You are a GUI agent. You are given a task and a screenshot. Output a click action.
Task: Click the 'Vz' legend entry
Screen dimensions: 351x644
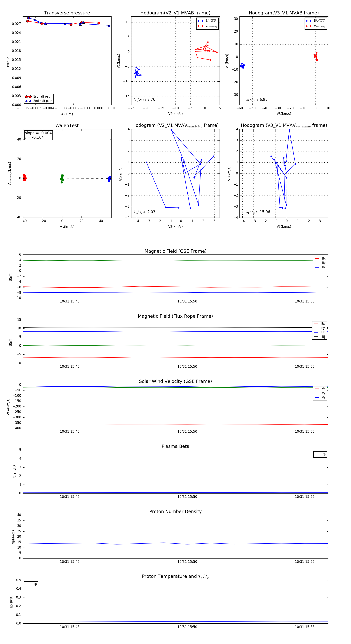(x=320, y=398)
